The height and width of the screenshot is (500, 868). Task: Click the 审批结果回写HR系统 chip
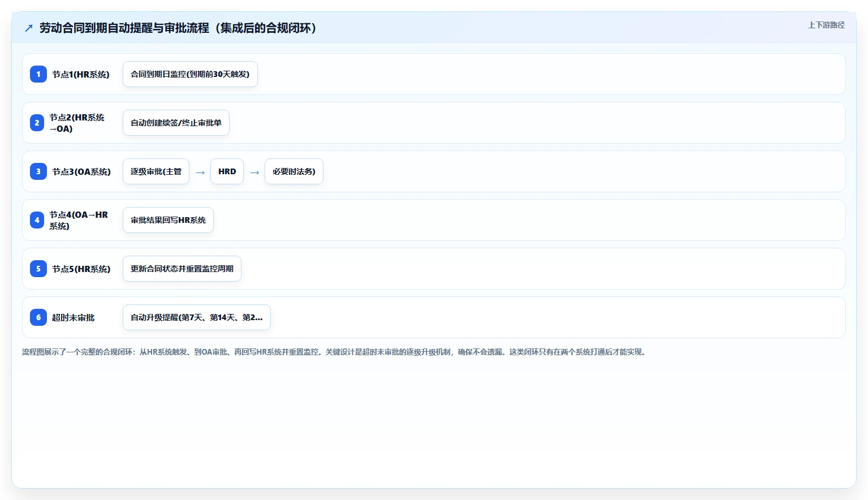168,220
